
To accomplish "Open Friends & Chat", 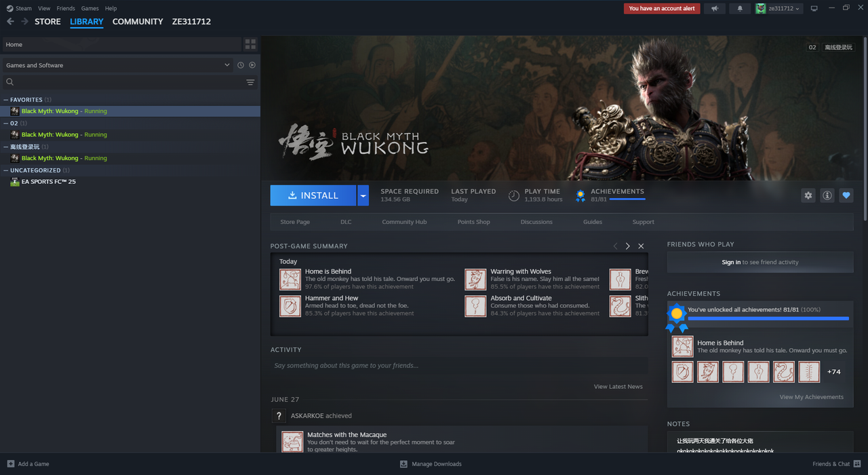I will tap(836, 464).
